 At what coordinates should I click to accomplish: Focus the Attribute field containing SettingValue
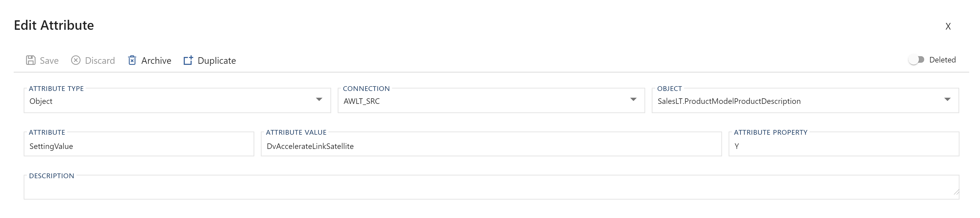(x=138, y=146)
